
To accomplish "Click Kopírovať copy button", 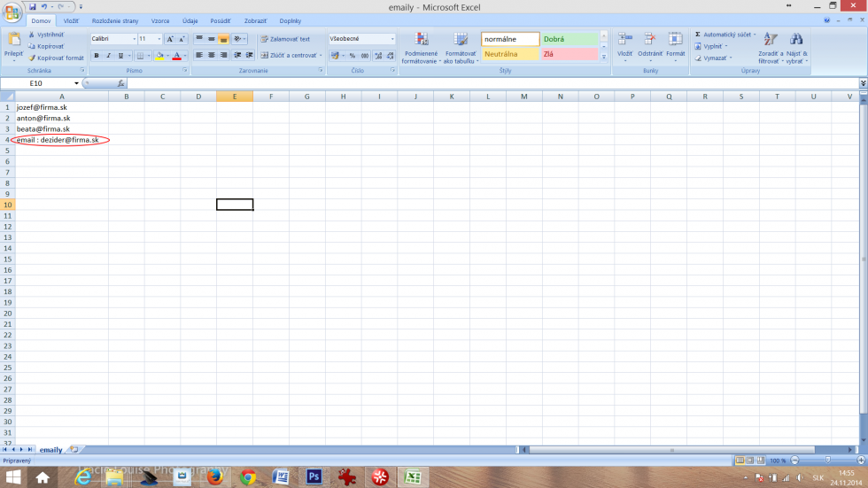I will pyautogui.click(x=46, y=46).
